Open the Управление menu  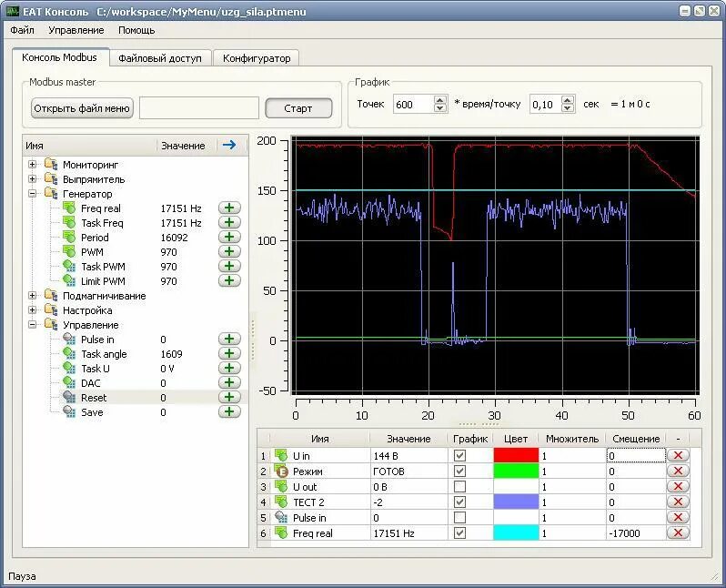[x=76, y=30]
